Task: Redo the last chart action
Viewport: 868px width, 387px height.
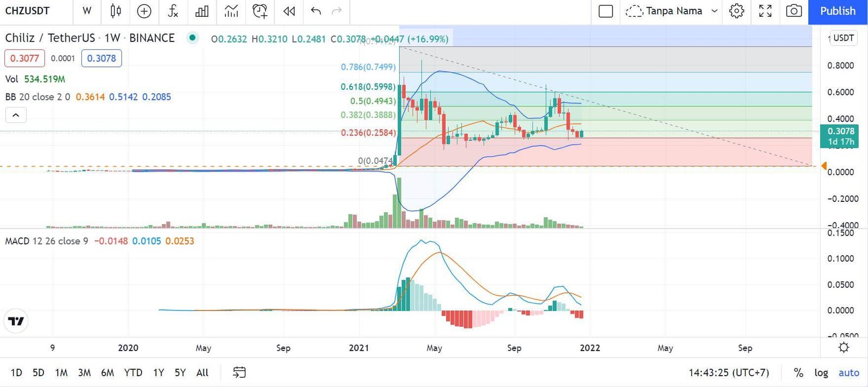Action: click(x=336, y=11)
